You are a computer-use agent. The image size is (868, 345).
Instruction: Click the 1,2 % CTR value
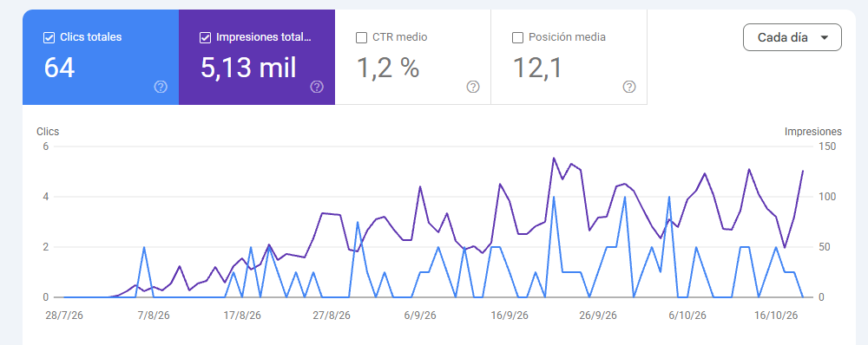387,68
